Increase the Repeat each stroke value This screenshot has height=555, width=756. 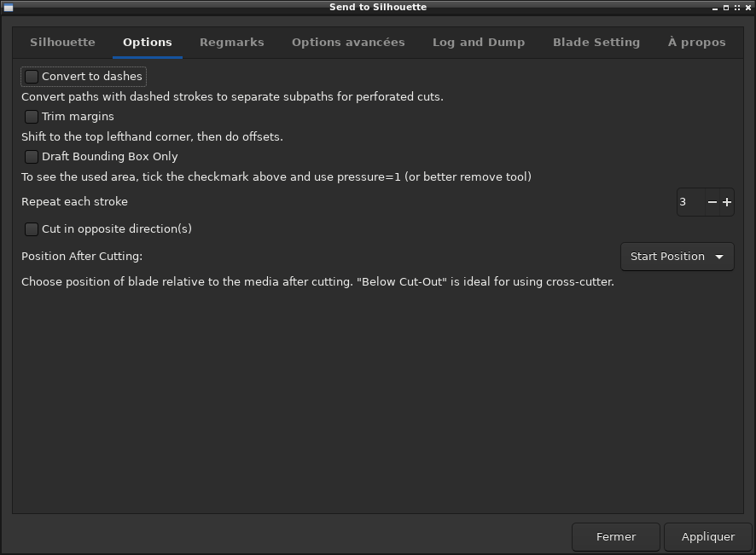727,202
